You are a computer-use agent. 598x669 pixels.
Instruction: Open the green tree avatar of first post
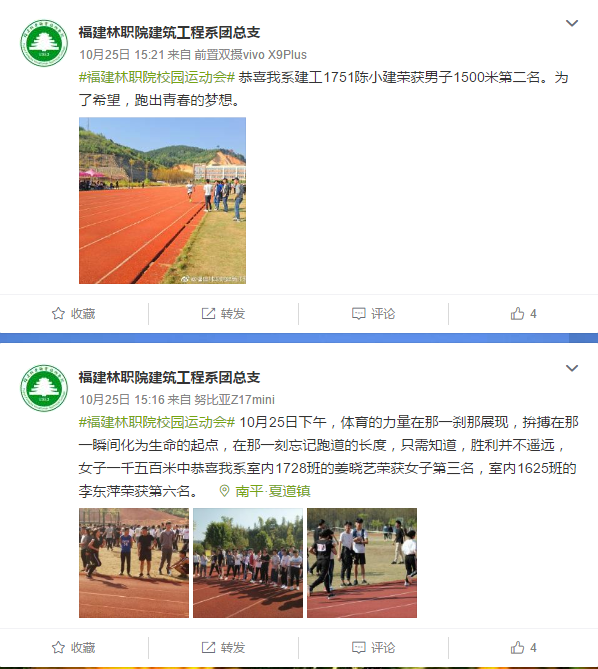pyautogui.click(x=44, y=43)
